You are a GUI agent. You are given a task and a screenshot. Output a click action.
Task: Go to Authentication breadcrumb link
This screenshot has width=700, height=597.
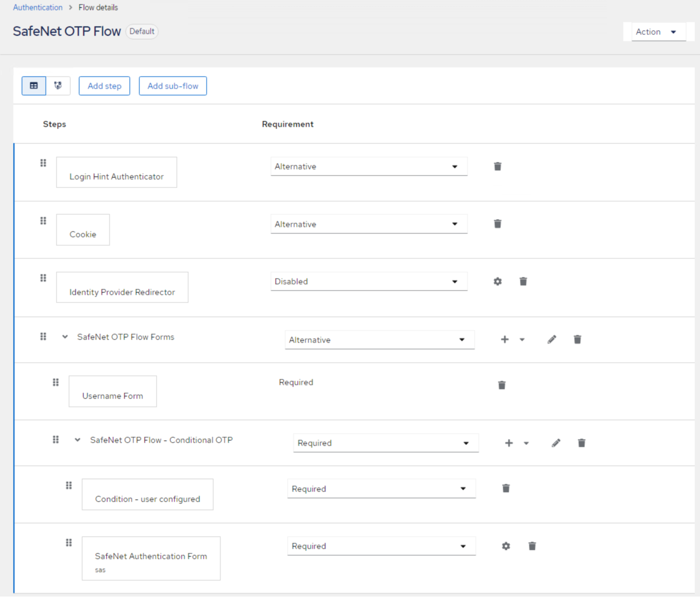point(38,8)
